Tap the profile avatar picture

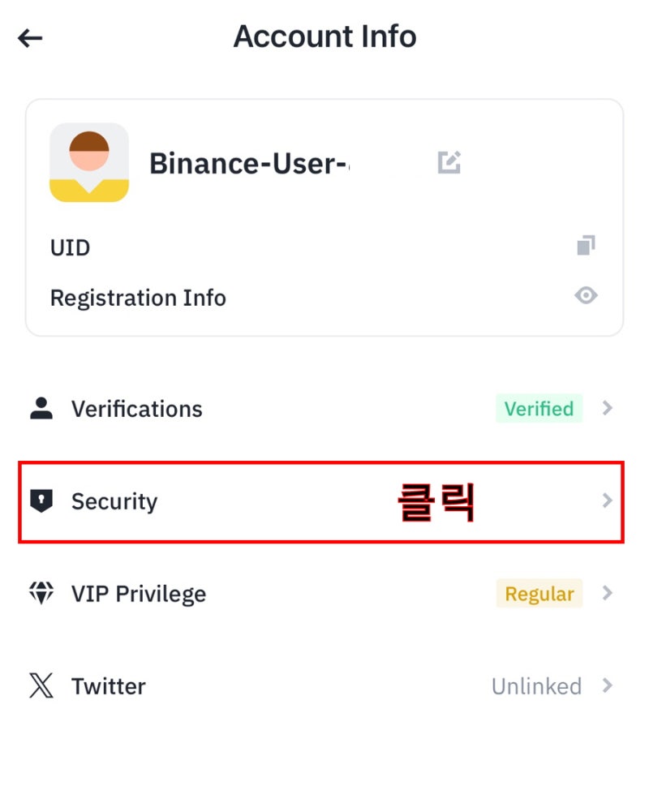tap(89, 162)
